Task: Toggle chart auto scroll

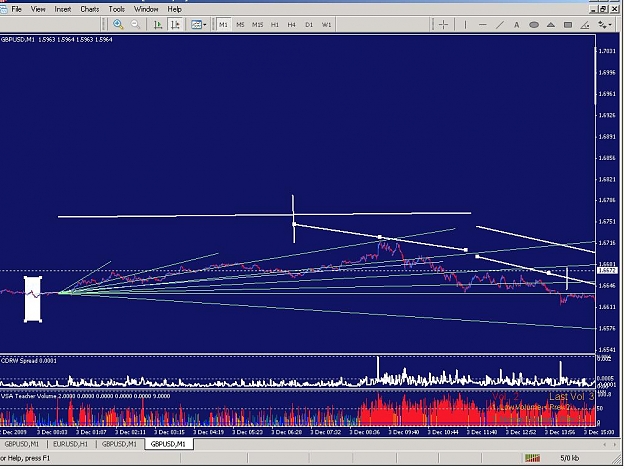Action: click(x=158, y=25)
